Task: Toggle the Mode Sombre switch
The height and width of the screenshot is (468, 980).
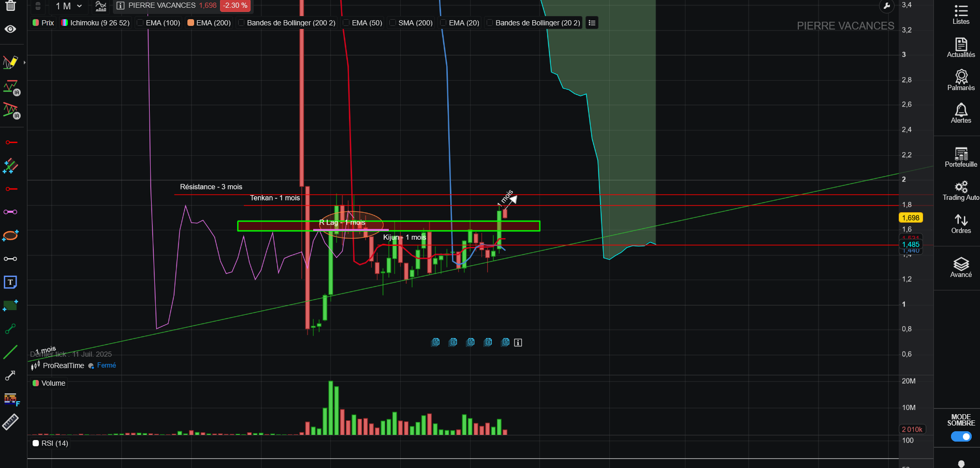Action: [x=961, y=436]
